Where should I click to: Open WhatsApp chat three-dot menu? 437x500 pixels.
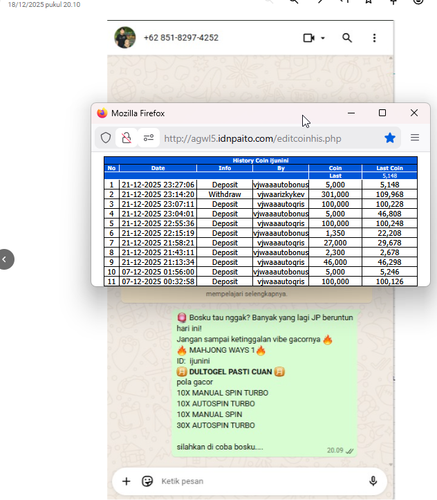pos(374,38)
